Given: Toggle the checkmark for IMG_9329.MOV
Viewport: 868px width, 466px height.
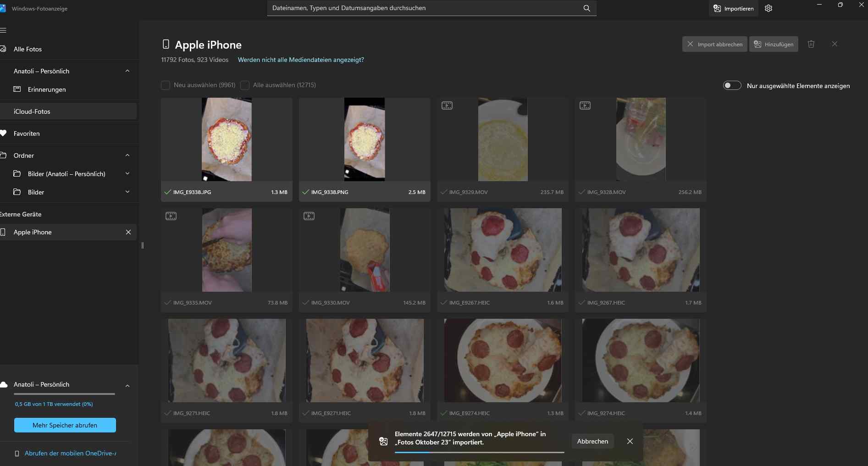Looking at the screenshot, I should tap(444, 192).
